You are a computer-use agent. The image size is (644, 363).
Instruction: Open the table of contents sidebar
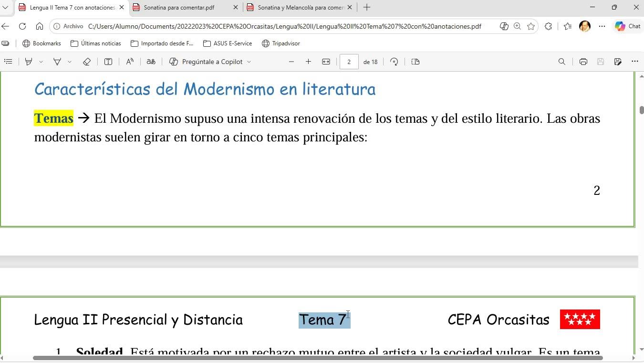click(8, 62)
